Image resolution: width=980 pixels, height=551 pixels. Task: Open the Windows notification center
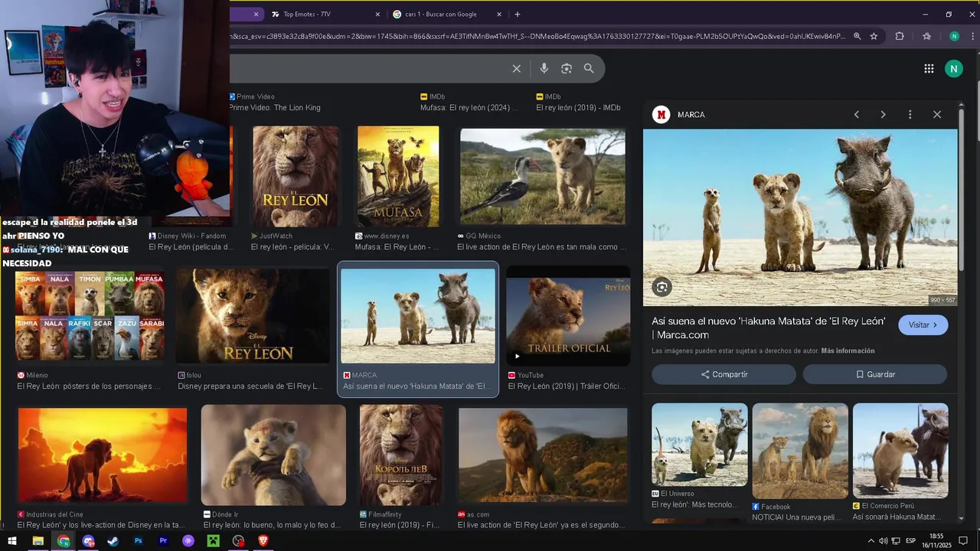pyautogui.click(x=964, y=541)
